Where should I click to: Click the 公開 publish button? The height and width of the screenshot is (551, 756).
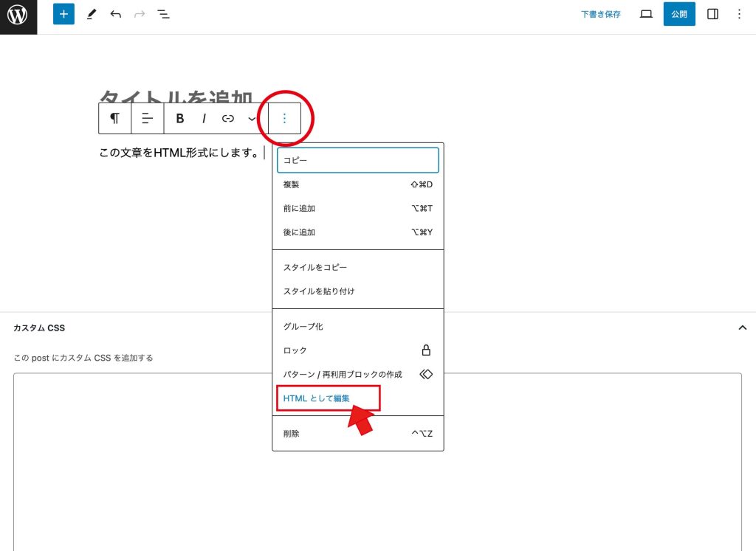point(679,14)
